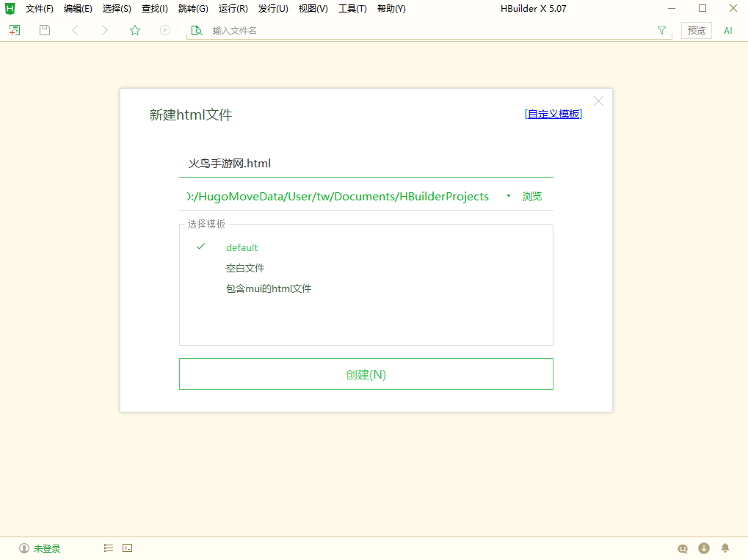Click the save file disk icon

45,31
